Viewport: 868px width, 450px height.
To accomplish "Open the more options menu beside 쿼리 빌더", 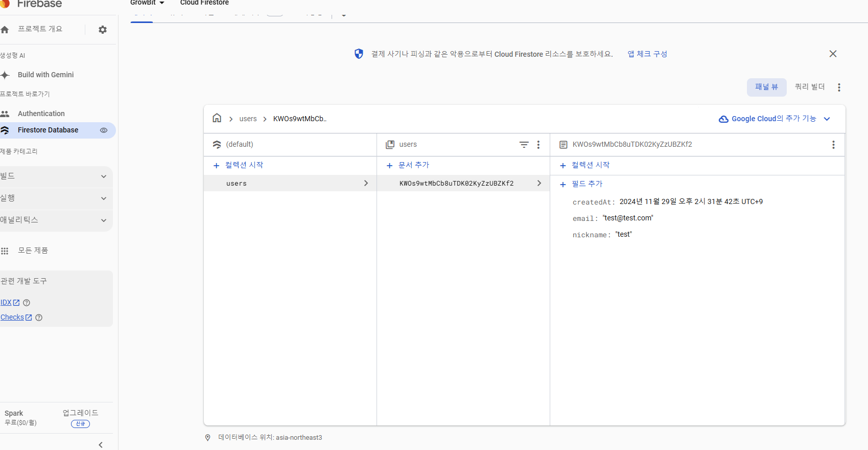I will click(x=839, y=87).
